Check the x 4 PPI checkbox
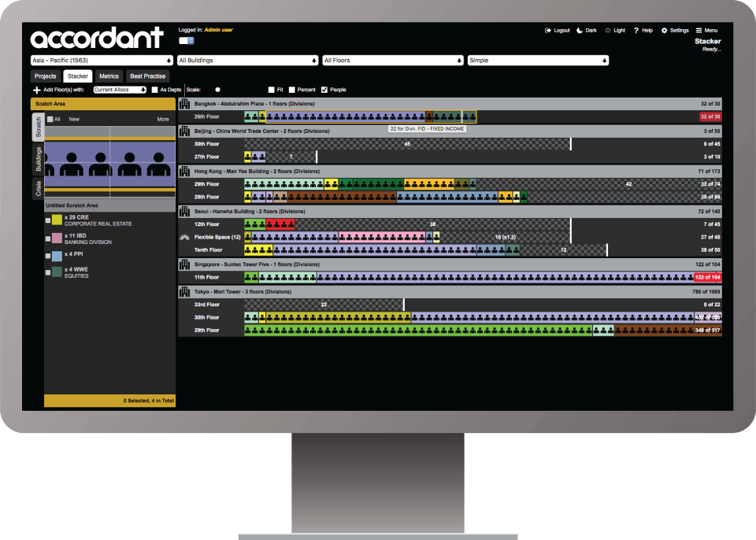 (x=48, y=256)
